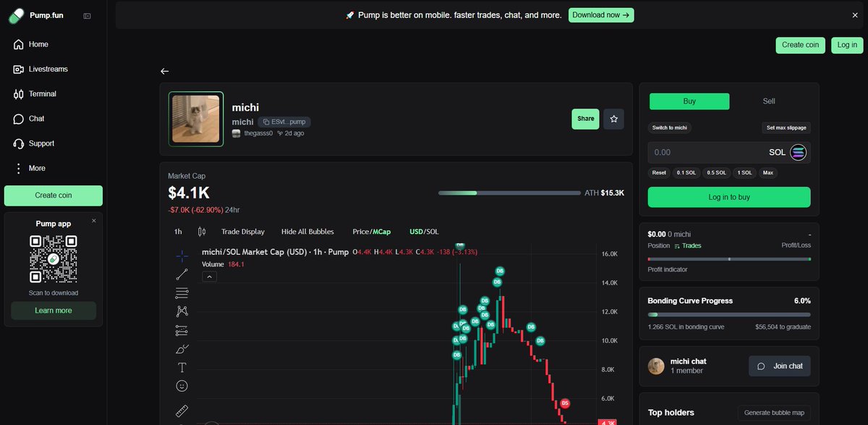Switch to the Sell tab
Image resolution: width=868 pixels, height=425 pixels.
(769, 101)
